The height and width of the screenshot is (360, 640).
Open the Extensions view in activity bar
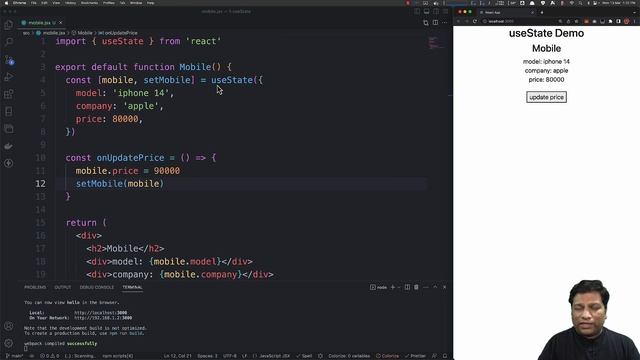tap(9, 94)
